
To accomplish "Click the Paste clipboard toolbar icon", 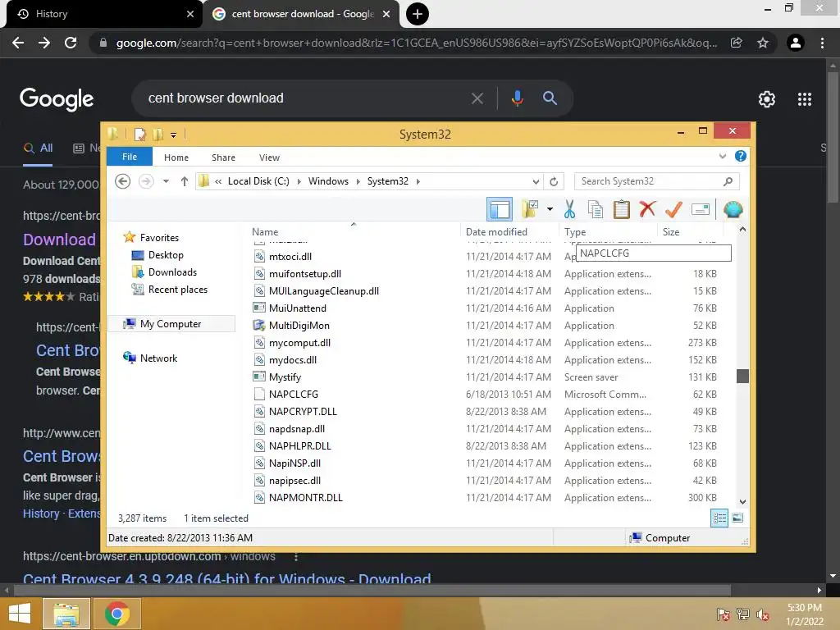I will click(622, 209).
